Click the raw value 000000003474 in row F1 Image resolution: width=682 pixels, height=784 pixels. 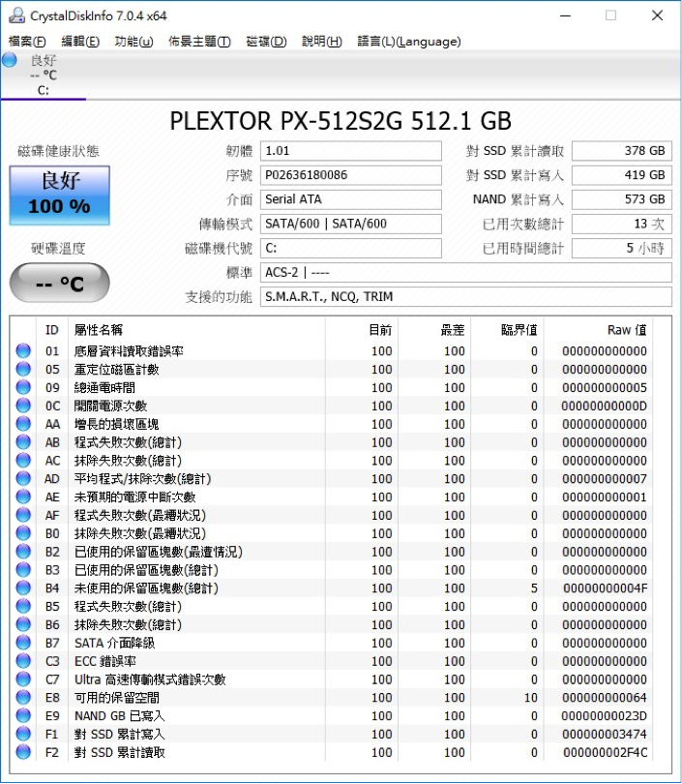(605, 735)
